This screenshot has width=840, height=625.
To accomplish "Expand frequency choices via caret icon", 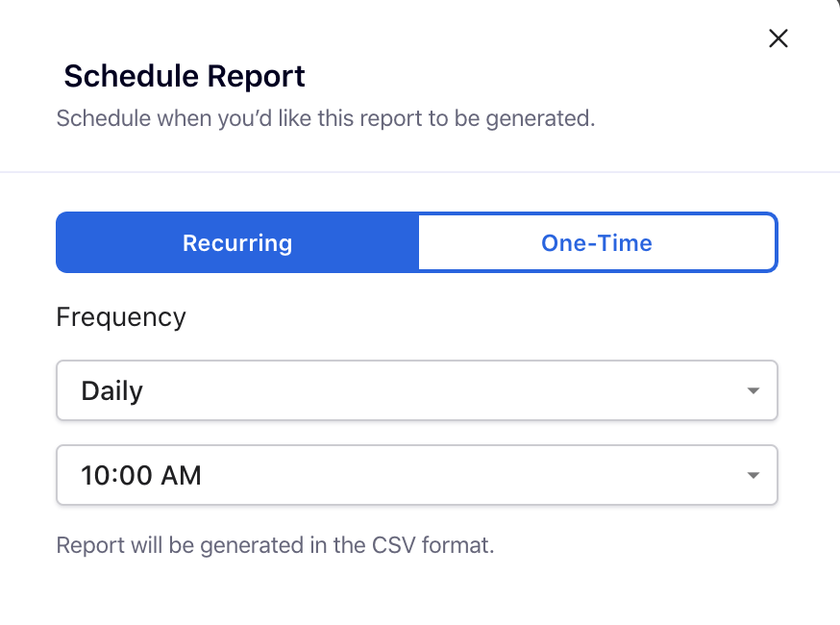I will (x=753, y=391).
